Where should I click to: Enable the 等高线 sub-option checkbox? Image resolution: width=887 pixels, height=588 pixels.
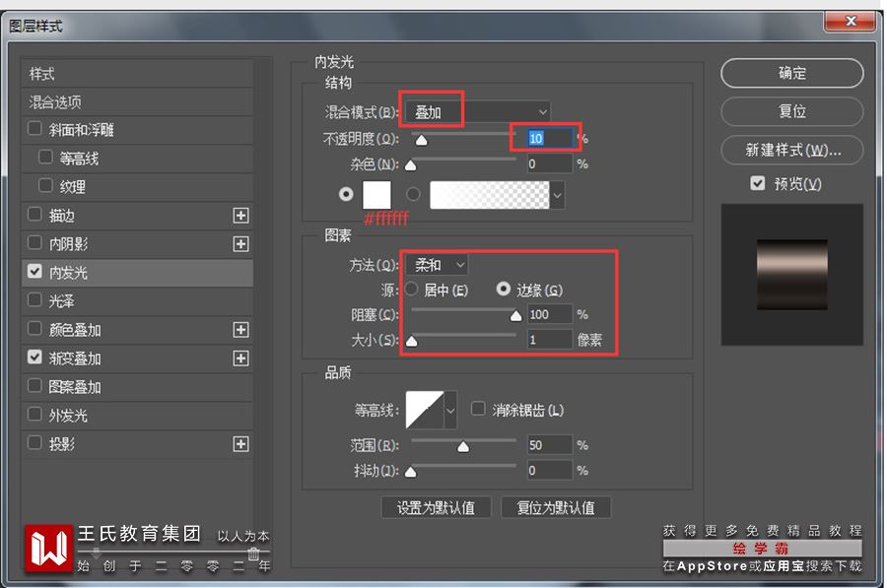(45, 158)
